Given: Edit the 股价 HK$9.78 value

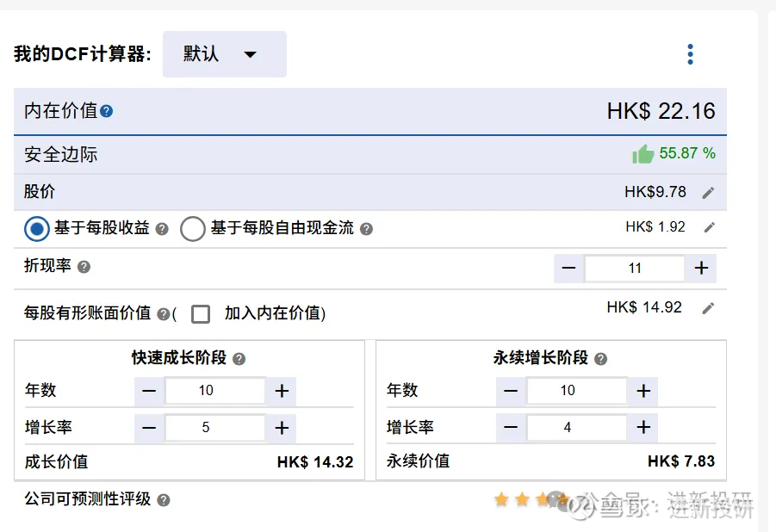Looking at the screenshot, I should click(x=708, y=193).
